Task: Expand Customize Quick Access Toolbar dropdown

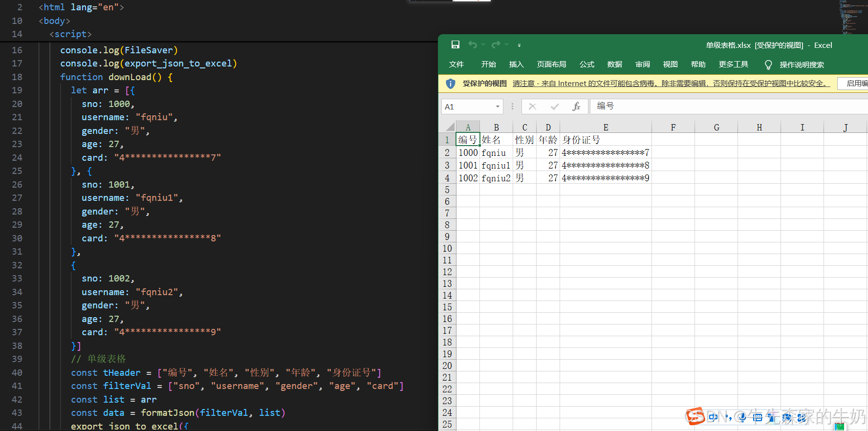Action: click(519, 45)
